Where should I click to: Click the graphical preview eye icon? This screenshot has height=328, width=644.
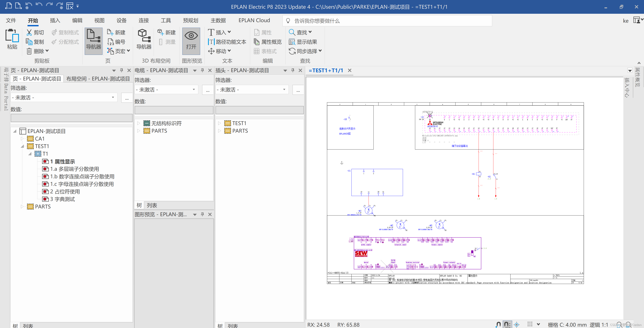point(191,36)
